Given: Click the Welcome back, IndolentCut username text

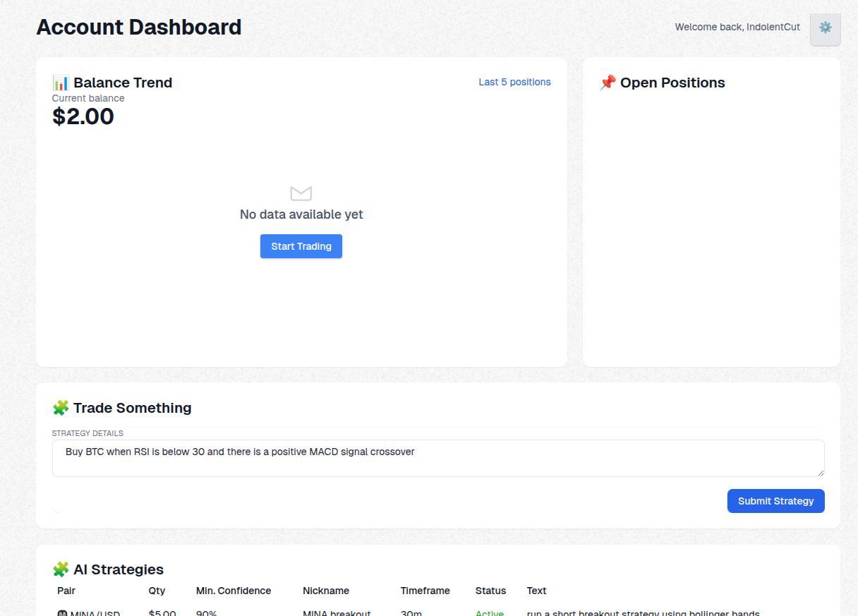Looking at the screenshot, I should 737,27.
